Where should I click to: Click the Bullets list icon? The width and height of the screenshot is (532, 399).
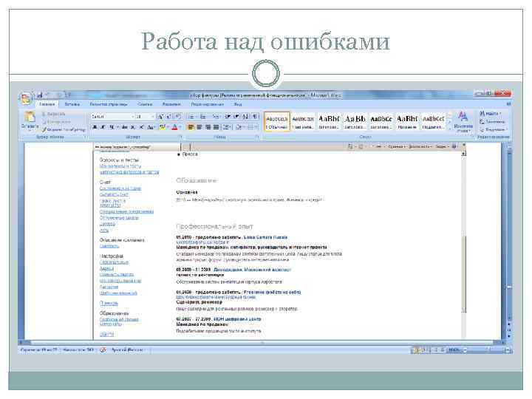pyautogui.click(x=191, y=117)
